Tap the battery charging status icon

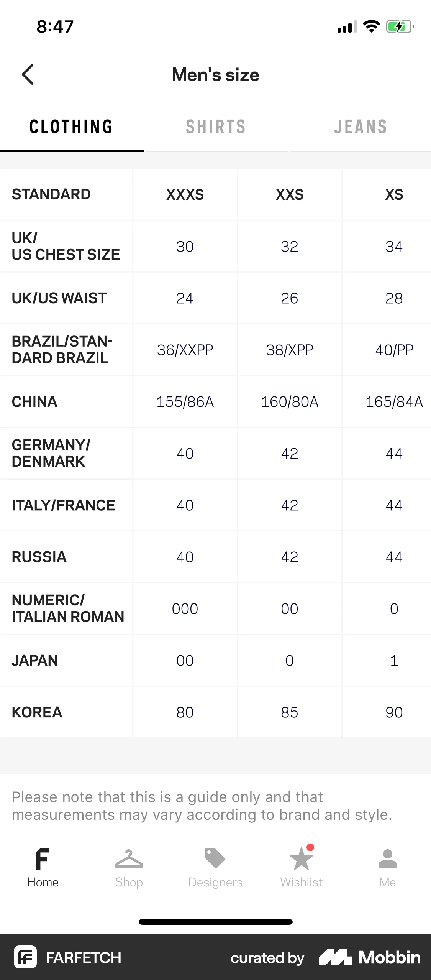point(399,27)
